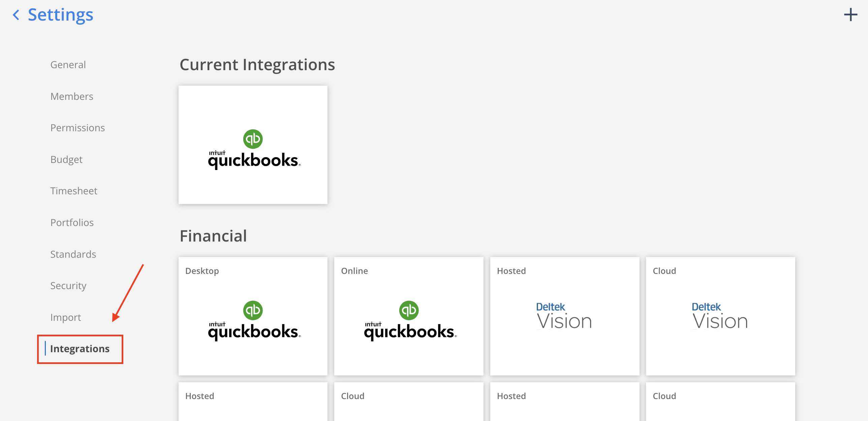
Task: Open Timesheet settings
Action: click(74, 191)
